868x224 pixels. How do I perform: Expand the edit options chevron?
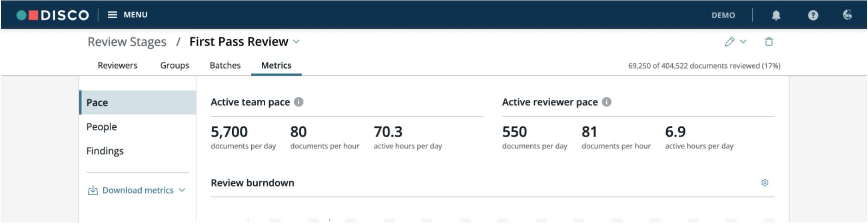(x=743, y=42)
